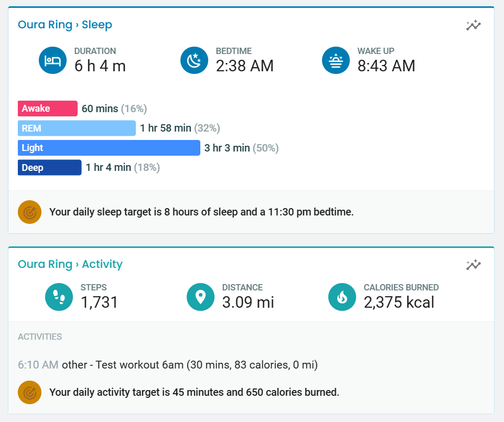Image resolution: width=504 pixels, height=422 pixels.
Task: Toggle the Awake sleep stage bar
Action: click(x=47, y=109)
